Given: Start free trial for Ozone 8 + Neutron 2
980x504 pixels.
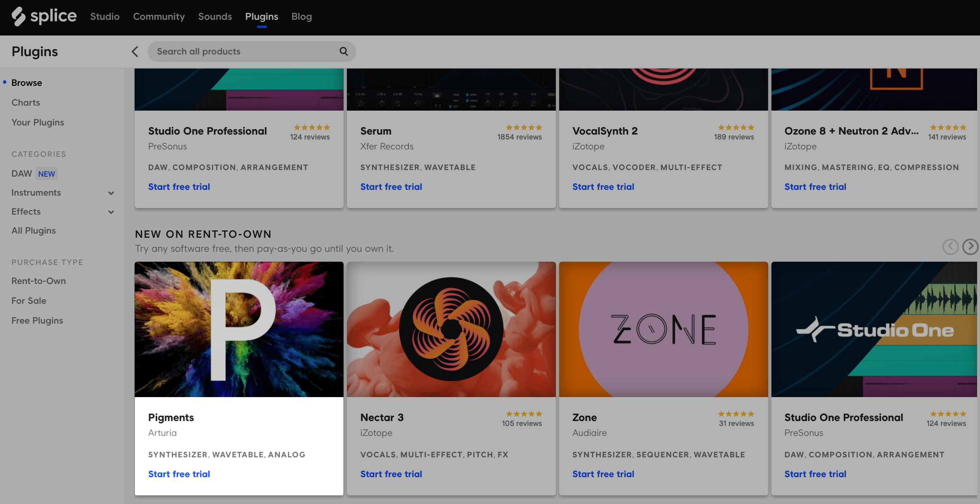Looking at the screenshot, I should [x=815, y=187].
